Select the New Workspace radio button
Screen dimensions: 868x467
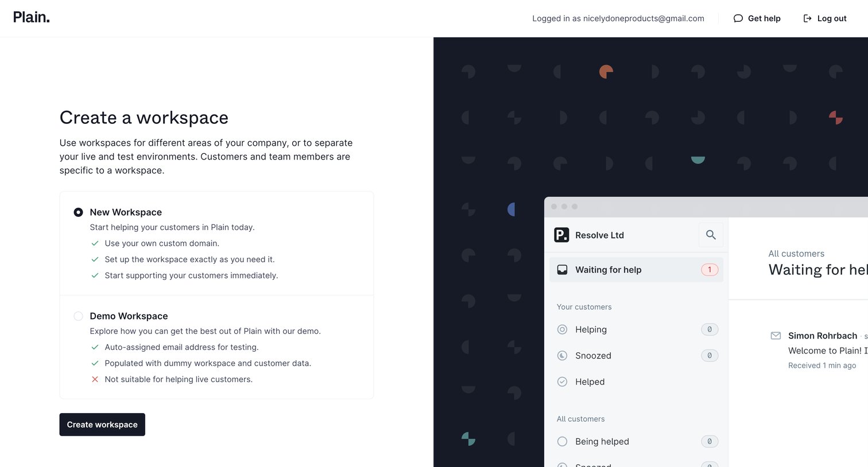pyautogui.click(x=78, y=212)
